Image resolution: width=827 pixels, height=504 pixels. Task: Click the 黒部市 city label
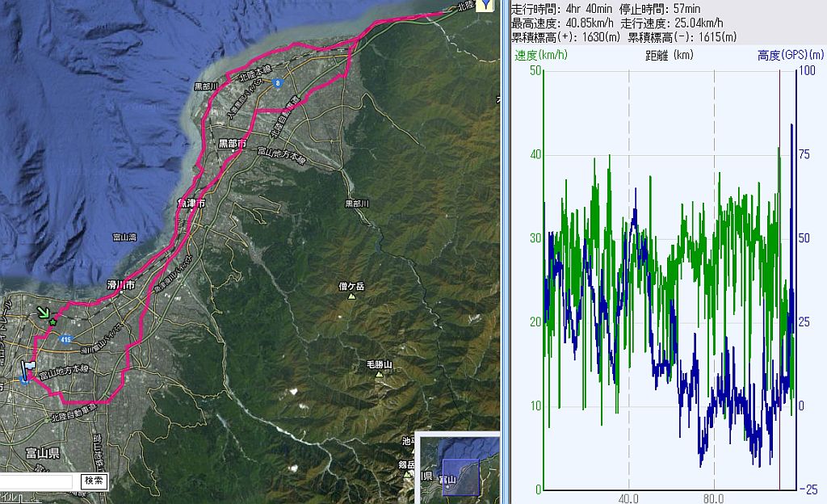coord(233,143)
